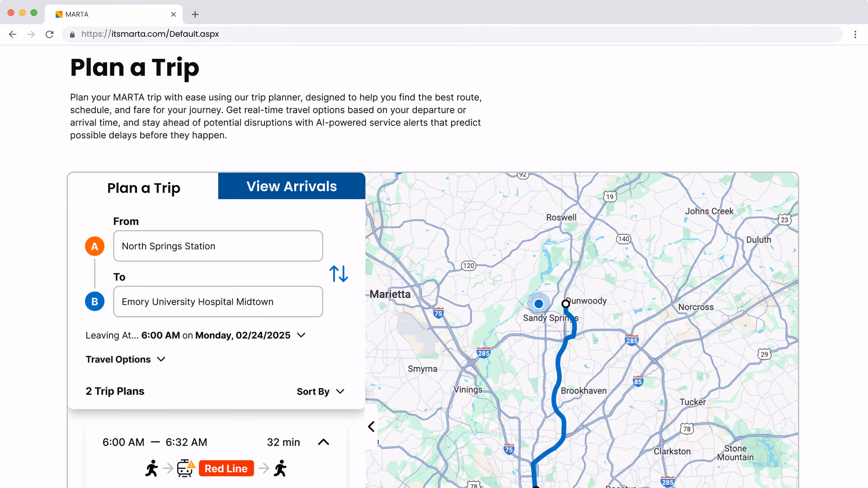Viewport: 868px width, 488px height.
Task: Click the I-285 shield near Smyrna
Action: click(483, 353)
